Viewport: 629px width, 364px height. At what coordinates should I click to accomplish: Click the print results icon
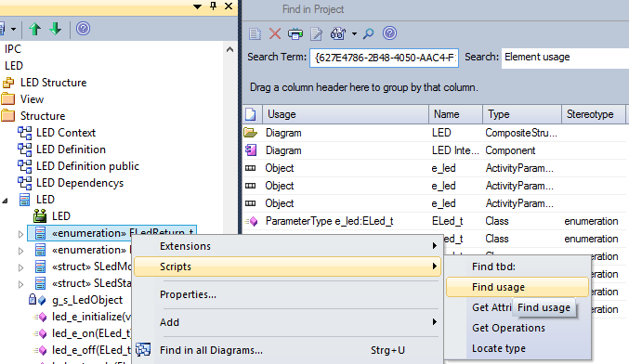(295, 33)
